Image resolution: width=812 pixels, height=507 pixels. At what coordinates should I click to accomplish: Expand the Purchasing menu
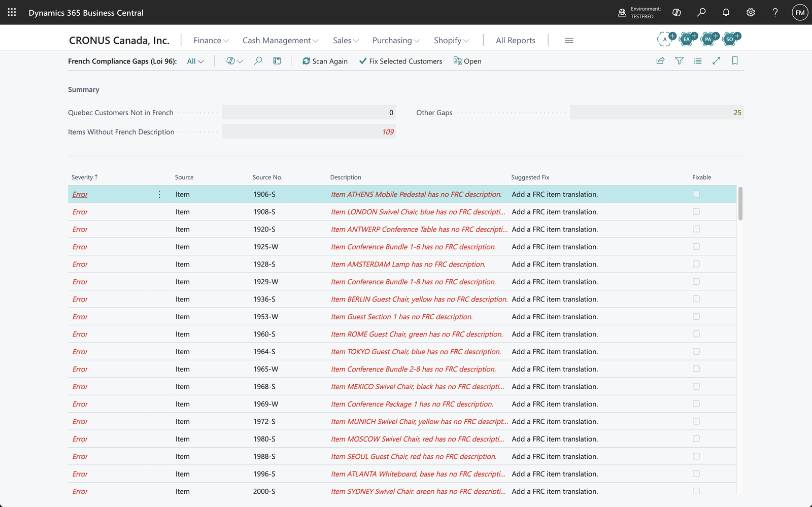[396, 40]
